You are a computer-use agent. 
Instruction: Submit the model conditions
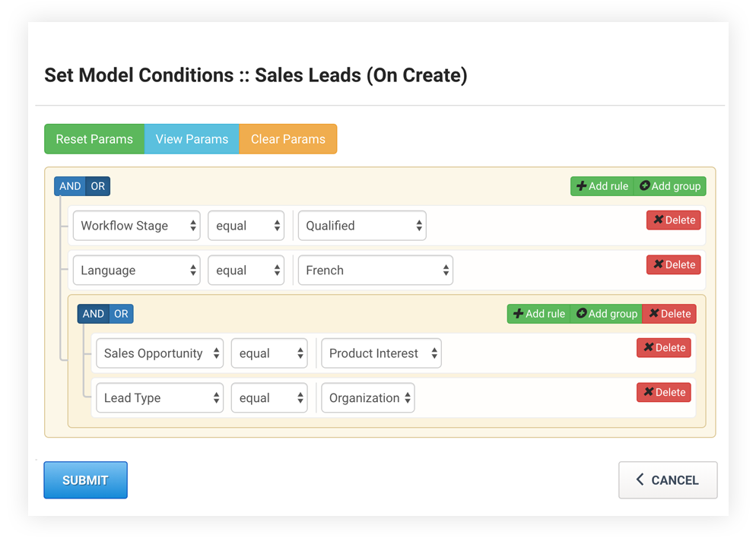[85, 480]
